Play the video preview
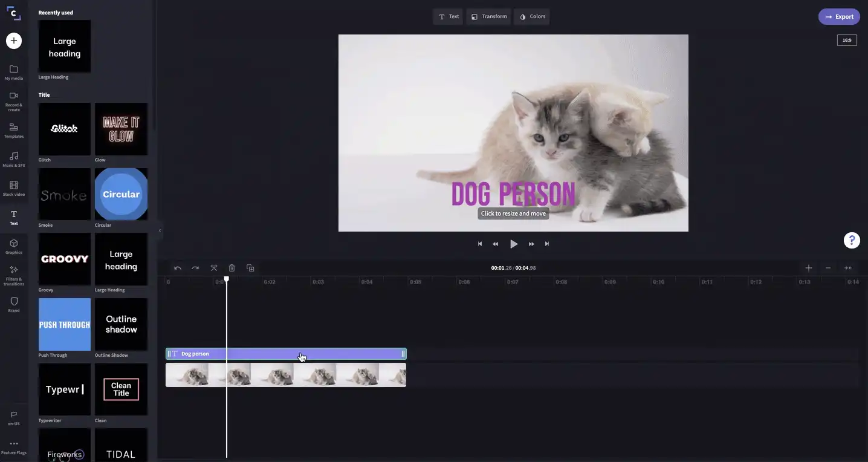The image size is (868, 462). [x=514, y=244]
